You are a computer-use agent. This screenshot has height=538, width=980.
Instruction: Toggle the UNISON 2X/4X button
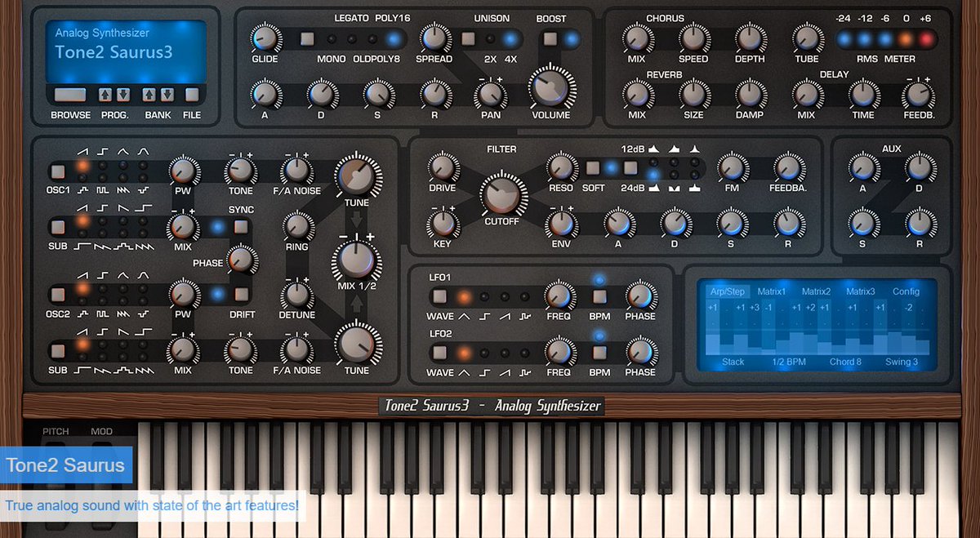pos(468,38)
